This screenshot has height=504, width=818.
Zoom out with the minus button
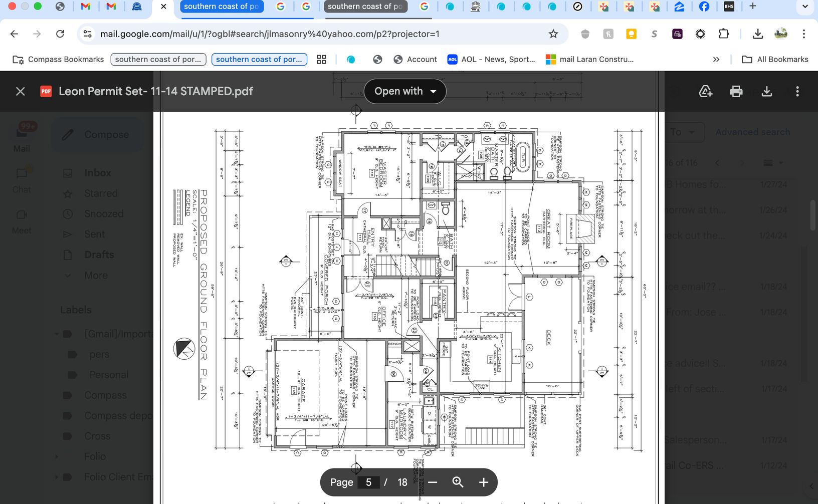point(433,482)
